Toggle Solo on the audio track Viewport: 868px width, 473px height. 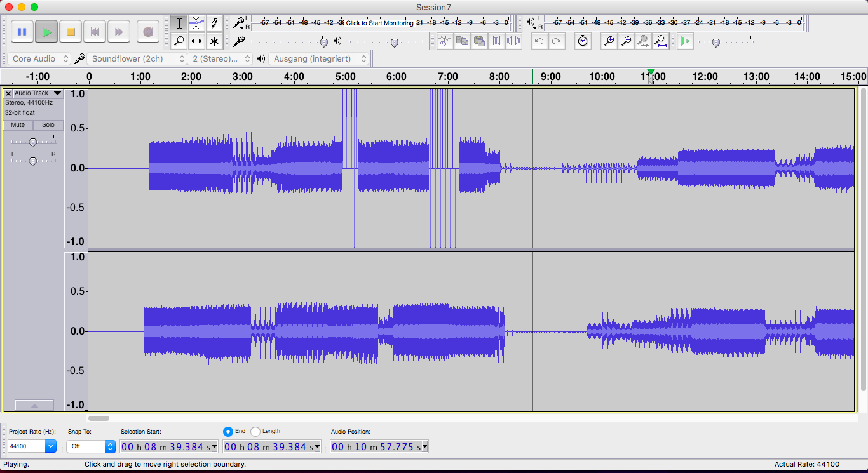click(x=48, y=125)
